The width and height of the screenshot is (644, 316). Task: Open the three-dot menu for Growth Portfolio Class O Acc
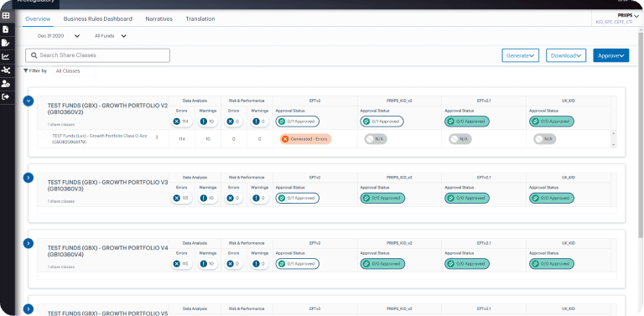pyautogui.click(x=157, y=137)
